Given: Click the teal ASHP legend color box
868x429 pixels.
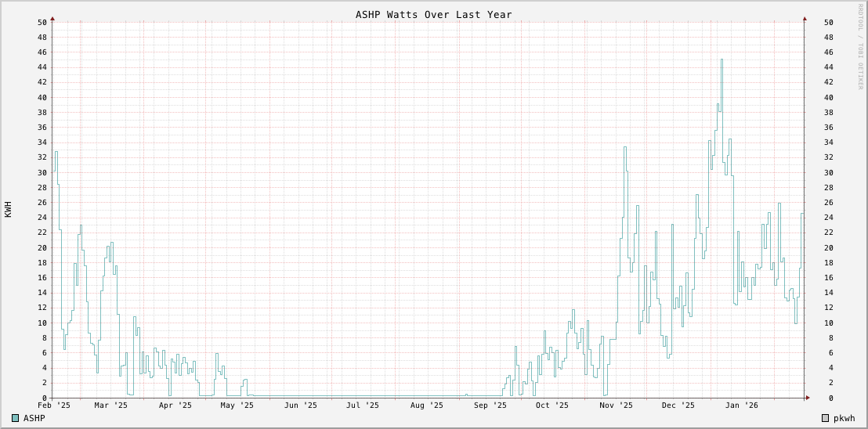Looking at the screenshot, I should (15, 418).
